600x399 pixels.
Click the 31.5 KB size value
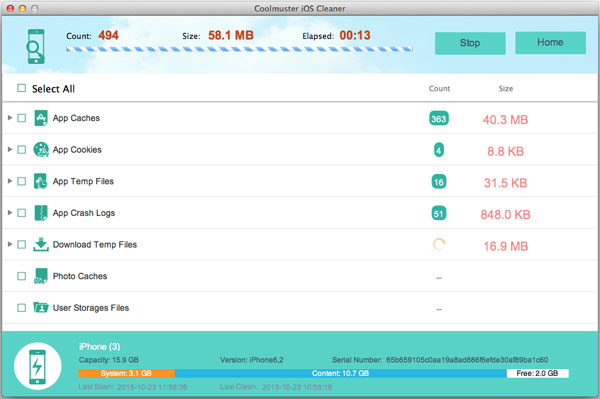pos(505,183)
